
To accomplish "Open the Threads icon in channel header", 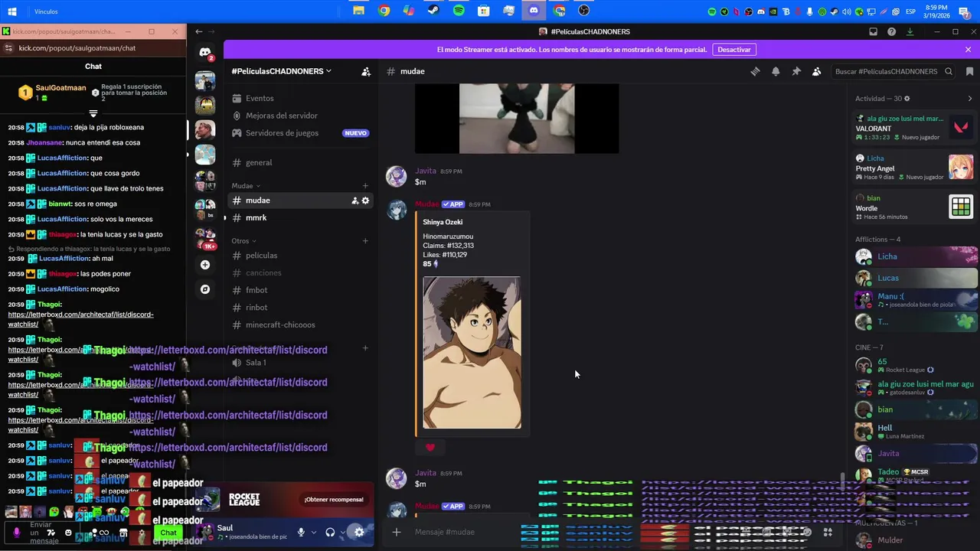I will coord(755,71).
